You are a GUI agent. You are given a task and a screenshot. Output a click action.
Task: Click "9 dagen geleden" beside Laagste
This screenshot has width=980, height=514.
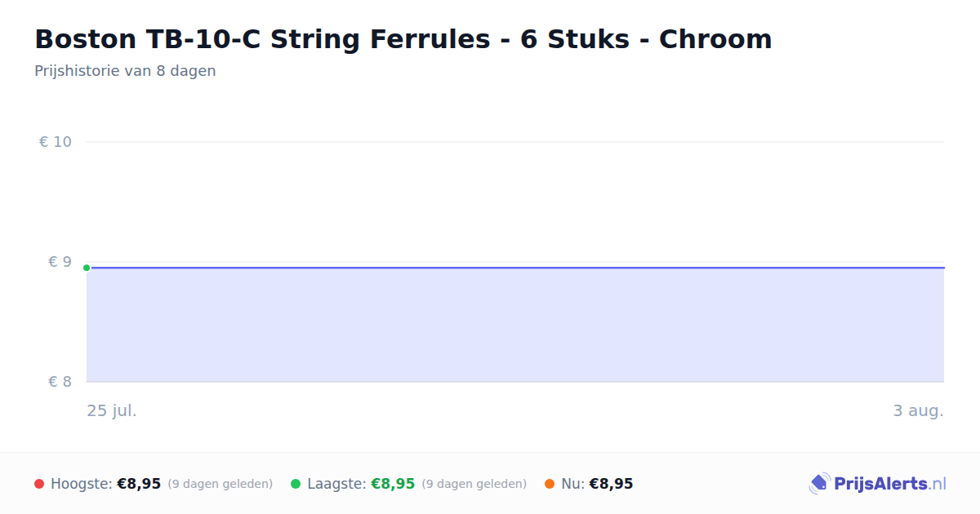474,484
